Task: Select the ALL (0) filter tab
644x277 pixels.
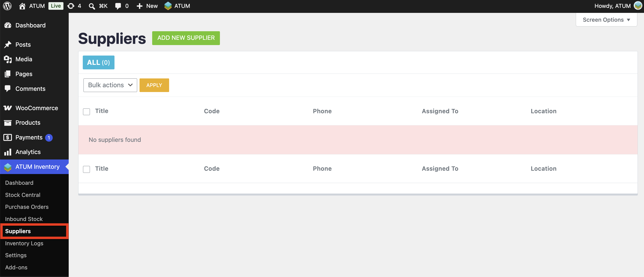Action: coord(99,62)
